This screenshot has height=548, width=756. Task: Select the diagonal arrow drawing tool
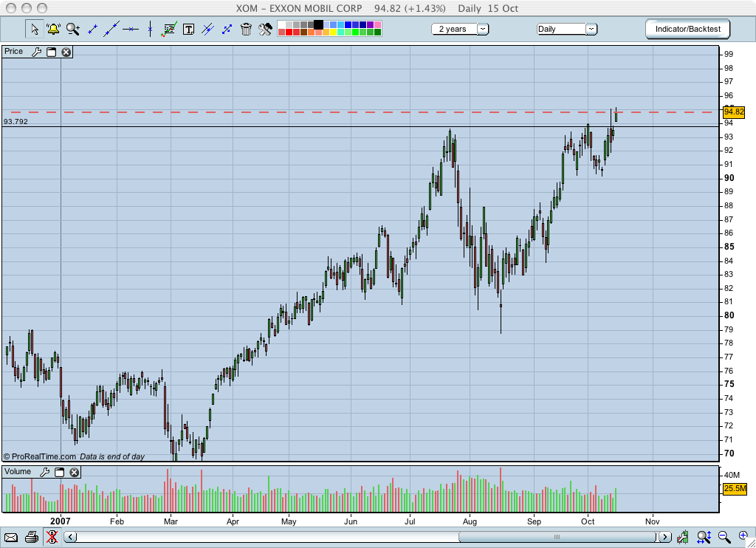pos(227,30)
